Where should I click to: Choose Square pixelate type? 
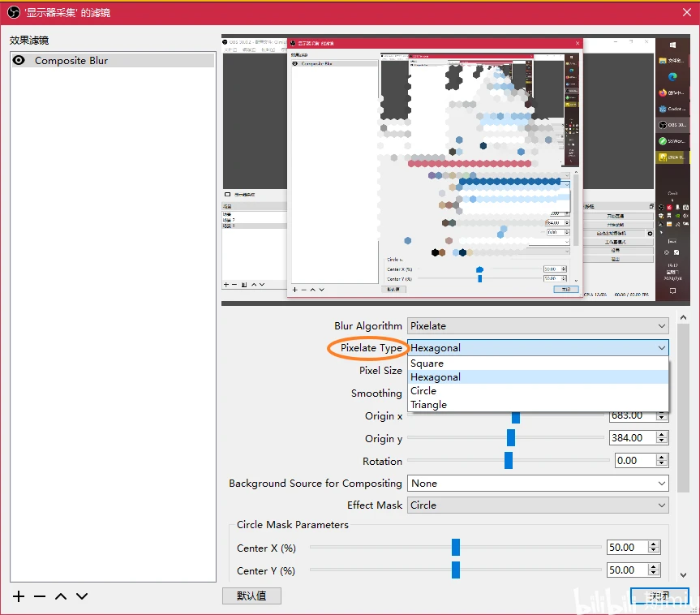(x=538, y=363)
